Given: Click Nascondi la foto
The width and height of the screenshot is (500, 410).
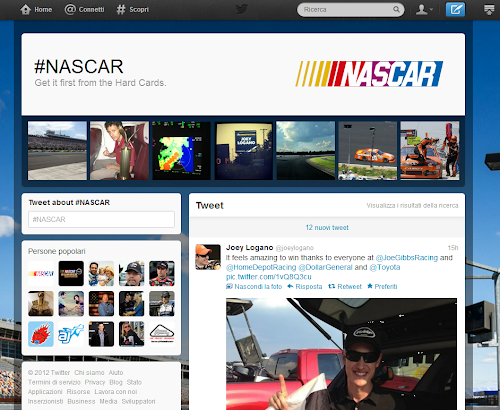Looking at the screenshot, I should [x=254, y=287].
